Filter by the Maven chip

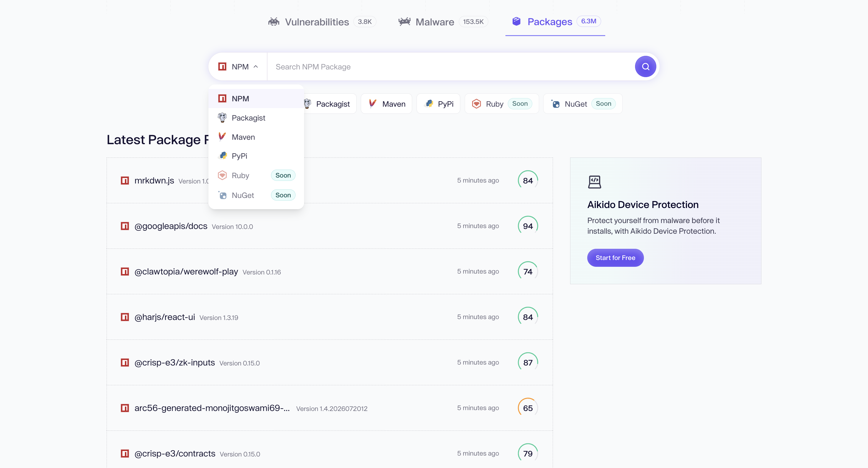click(386, 103)
